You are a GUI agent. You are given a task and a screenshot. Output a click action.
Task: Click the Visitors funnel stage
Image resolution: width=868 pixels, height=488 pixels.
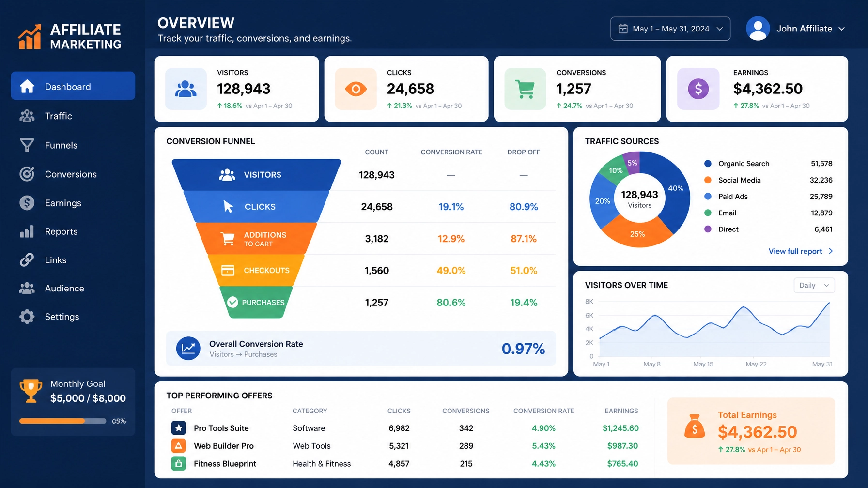pyautogui.click(x=256, y=175)
